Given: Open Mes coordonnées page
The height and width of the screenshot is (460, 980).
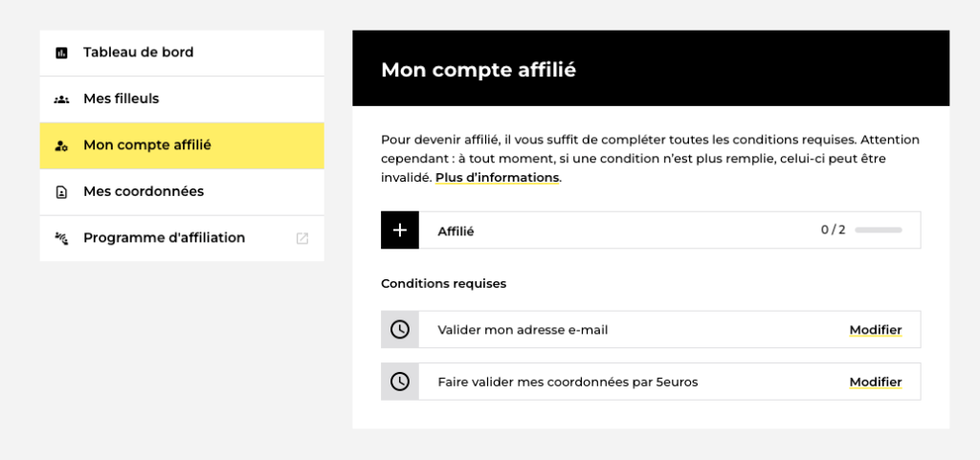Looking at the screenshot, I should 182,191.
